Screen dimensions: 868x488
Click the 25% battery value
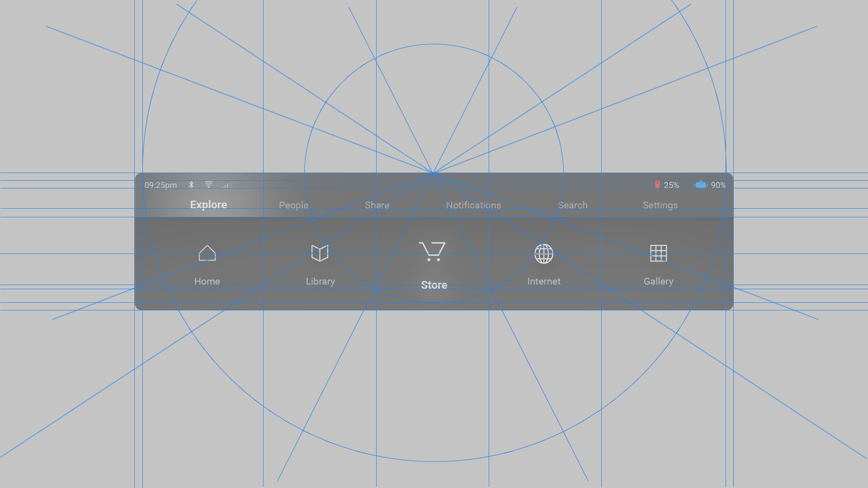coord(671,185)
